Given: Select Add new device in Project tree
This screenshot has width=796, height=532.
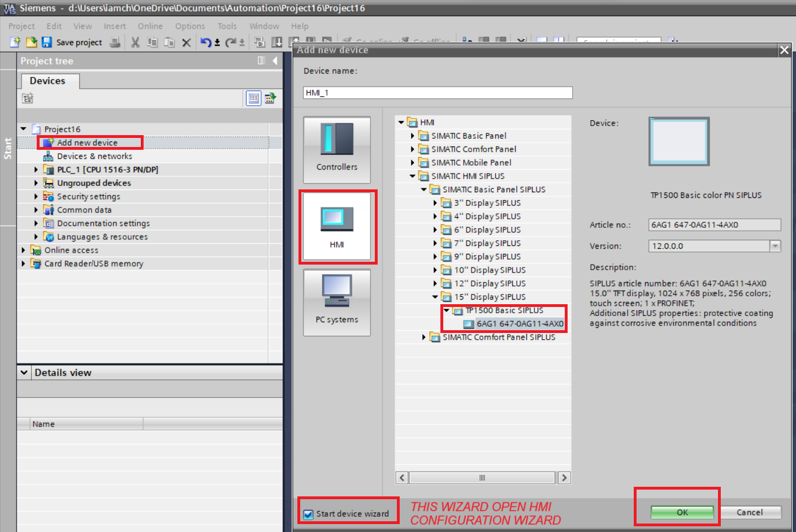Looking at the screenshot, I should 88,142.
